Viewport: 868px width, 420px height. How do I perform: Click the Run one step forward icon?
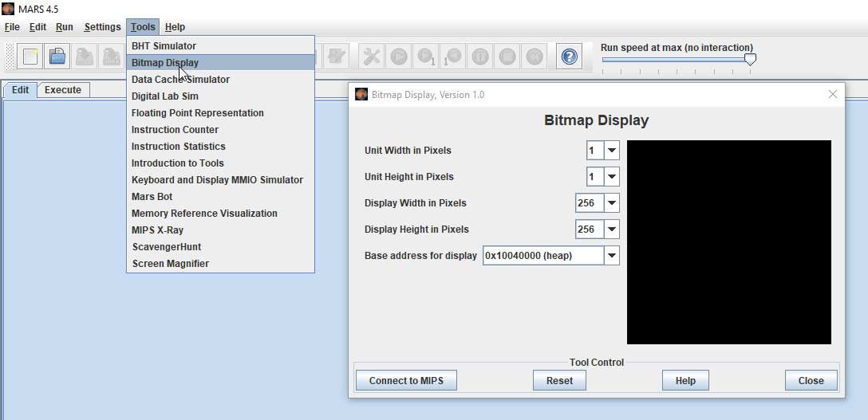pos(426,57)
